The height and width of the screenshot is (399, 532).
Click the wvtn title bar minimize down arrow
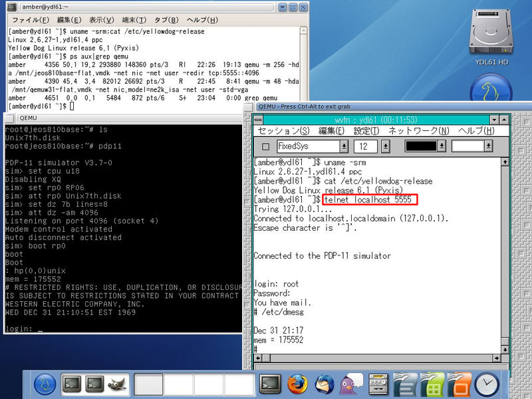pyautogui.click(x=494, y=120)
